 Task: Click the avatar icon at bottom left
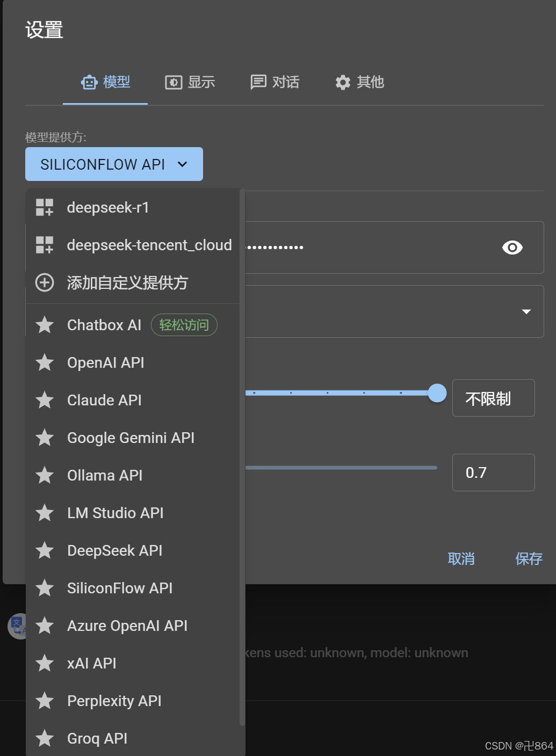18,627
